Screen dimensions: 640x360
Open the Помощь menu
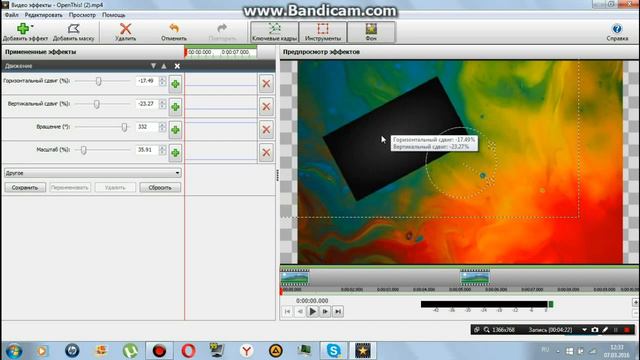point(113,15)
